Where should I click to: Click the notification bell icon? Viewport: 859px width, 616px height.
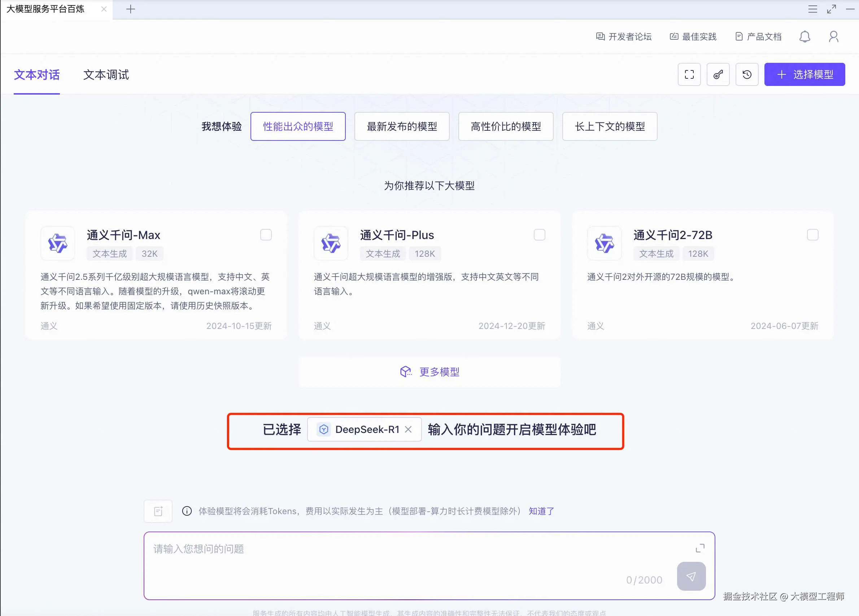pyautogui.click(x=805, y=37)
